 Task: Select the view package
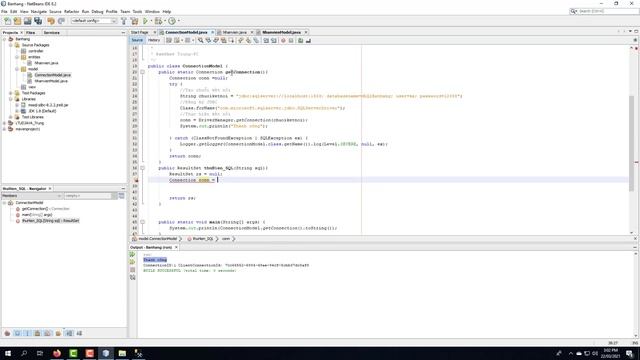(32, 87)
